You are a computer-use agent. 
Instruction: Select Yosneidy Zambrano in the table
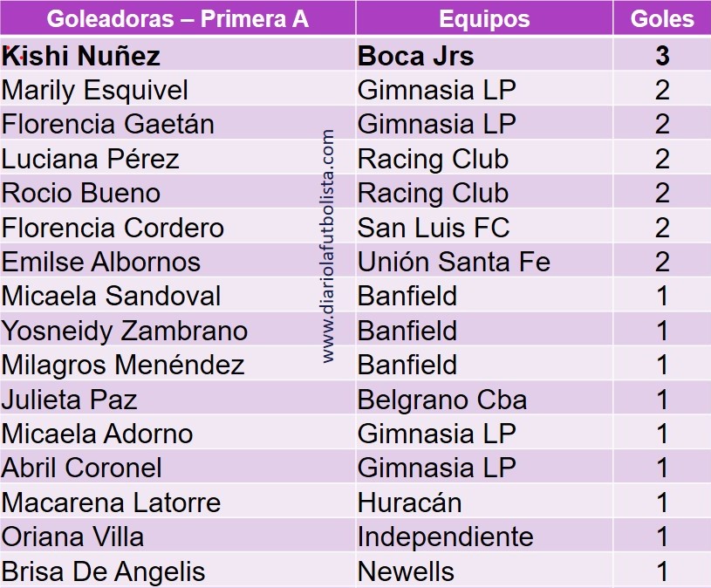pyautogui.click(x=125, y=331)
